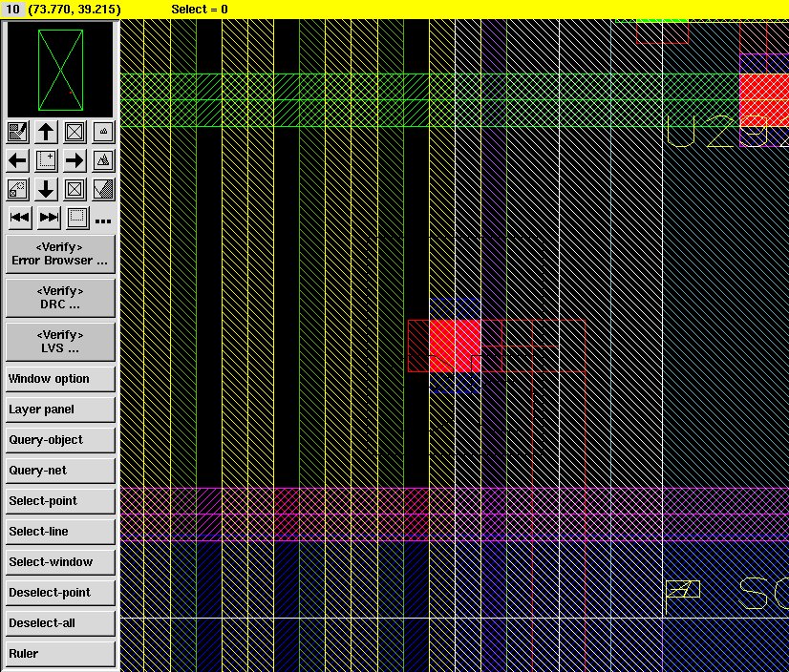Screen dimensions: 789x672
Task: Click the overview thumbnail navigator
Action: coord(60,70)
